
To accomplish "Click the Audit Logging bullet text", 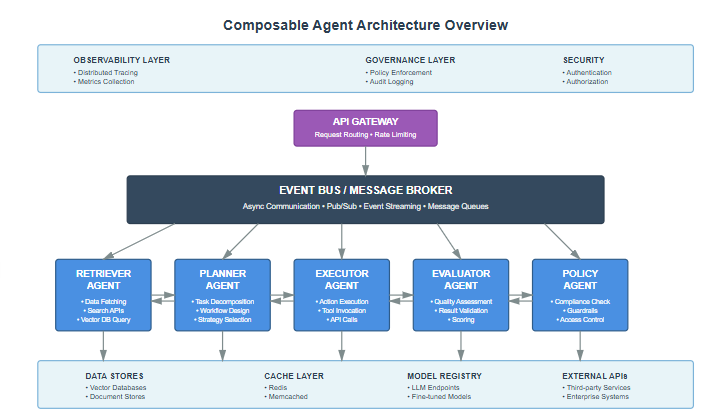I will pyautogui.click(x=394, y=82).
